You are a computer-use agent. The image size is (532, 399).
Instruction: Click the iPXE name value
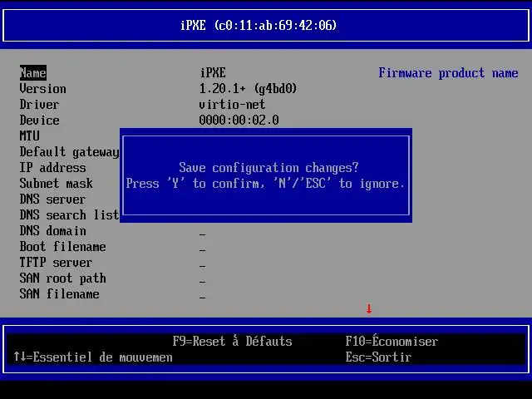(x=213, y=73)
